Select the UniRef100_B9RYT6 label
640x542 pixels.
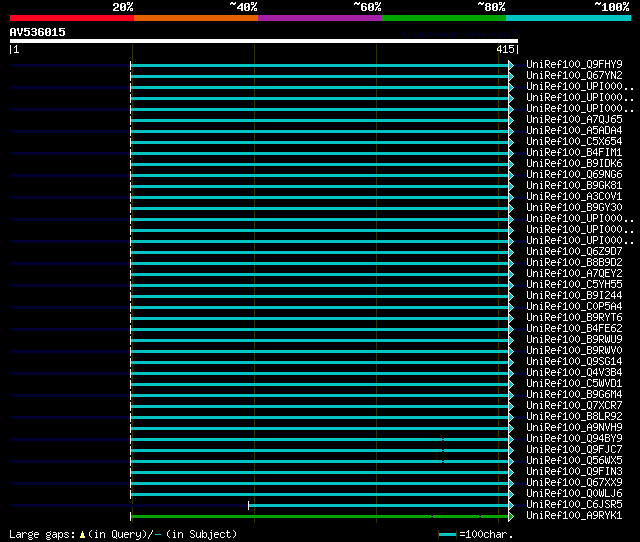[x=574, y=318]
